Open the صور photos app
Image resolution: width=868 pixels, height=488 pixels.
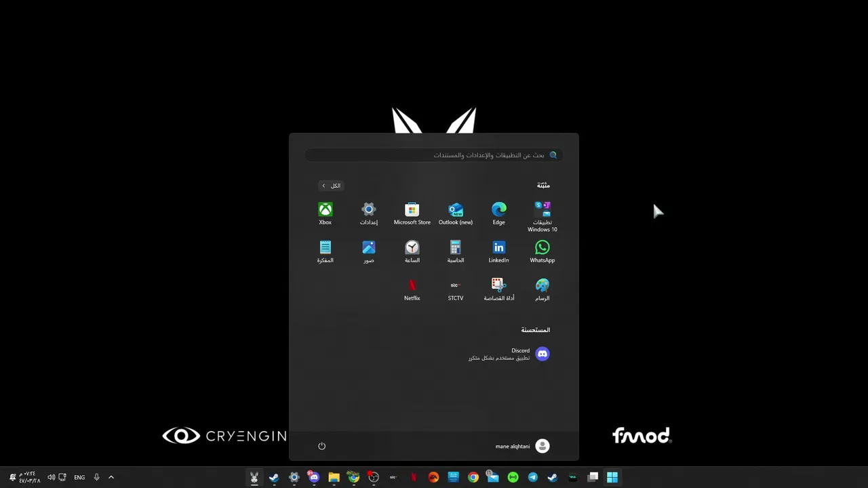click(369, 251)
